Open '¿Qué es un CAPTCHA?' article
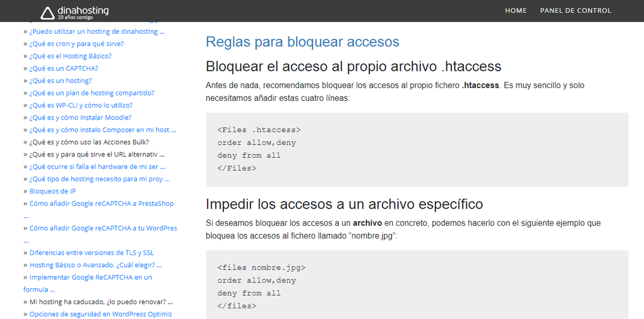The height and width of the screenshot is (319, 644). [x=64, y=69]
